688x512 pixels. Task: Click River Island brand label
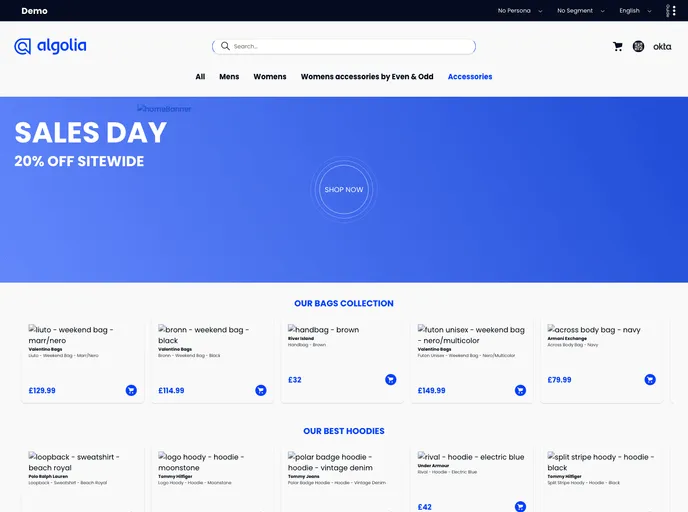point(301,338)
